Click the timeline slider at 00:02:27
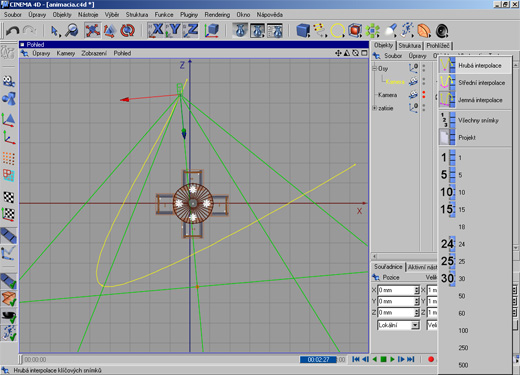The image size is (520, 375). [x=318, y=360]
